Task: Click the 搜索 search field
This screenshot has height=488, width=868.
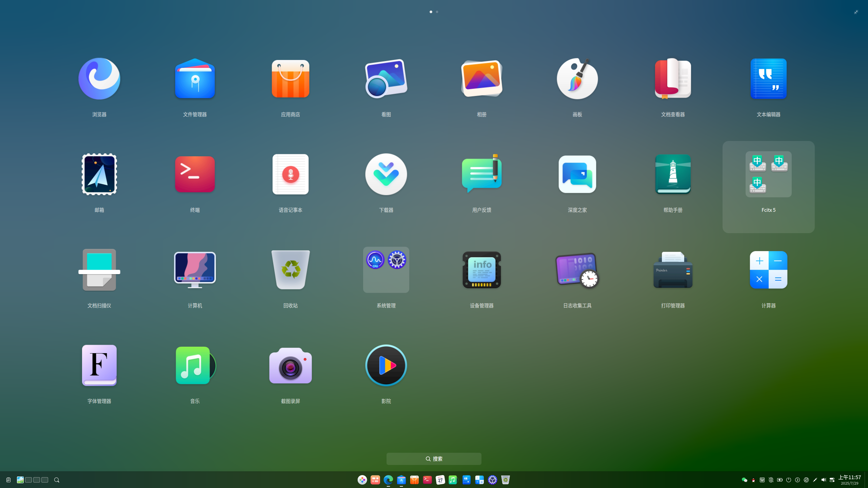Action: (x=434, y=459)
